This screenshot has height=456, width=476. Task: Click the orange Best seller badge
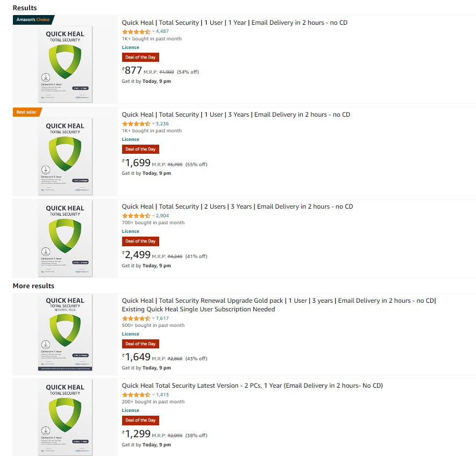pyautogui.click(x=27, y=112)
